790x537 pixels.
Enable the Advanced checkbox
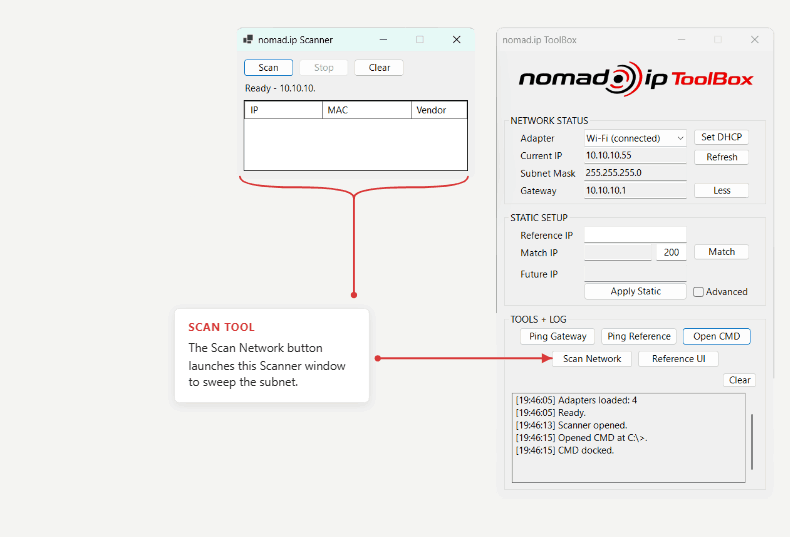click(698, 292)
